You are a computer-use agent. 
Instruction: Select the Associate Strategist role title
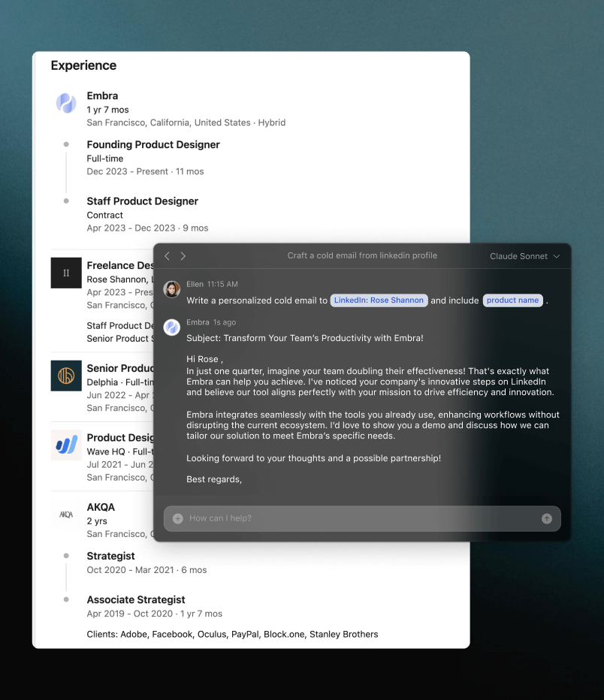135,600
